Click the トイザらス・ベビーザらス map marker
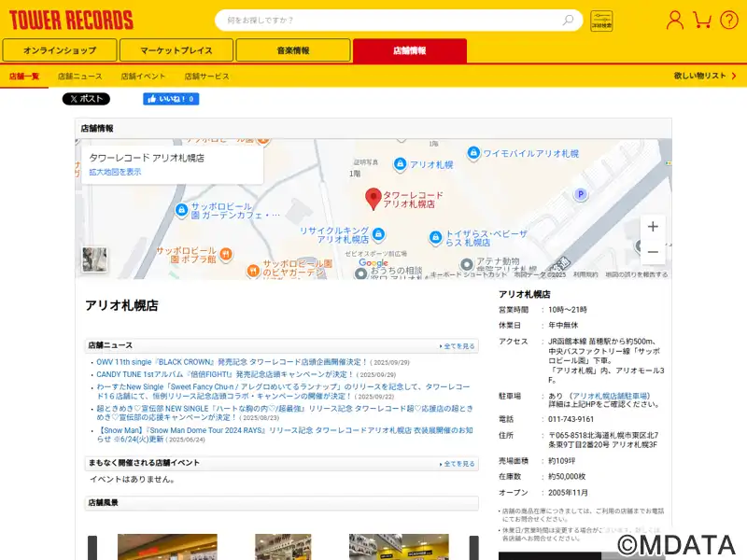The height and width of the screenshot is (560, 747). pyautogui.click(x=435, y=237)
